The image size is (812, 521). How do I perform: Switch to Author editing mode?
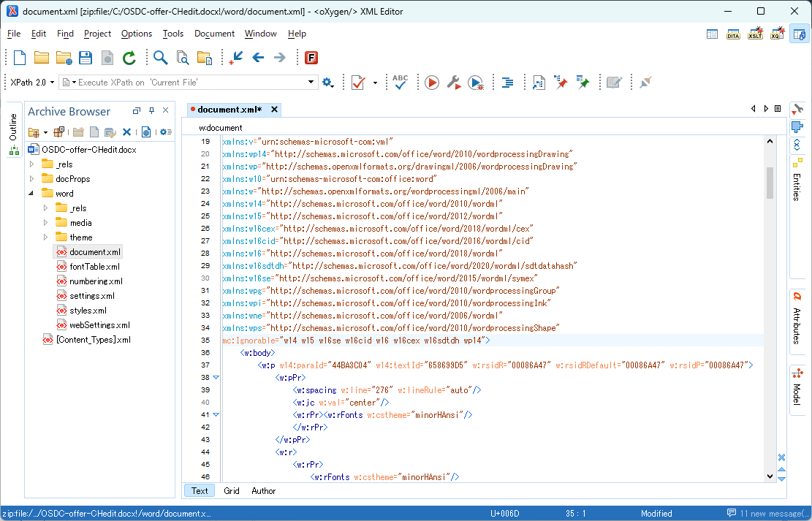point(263,491)
